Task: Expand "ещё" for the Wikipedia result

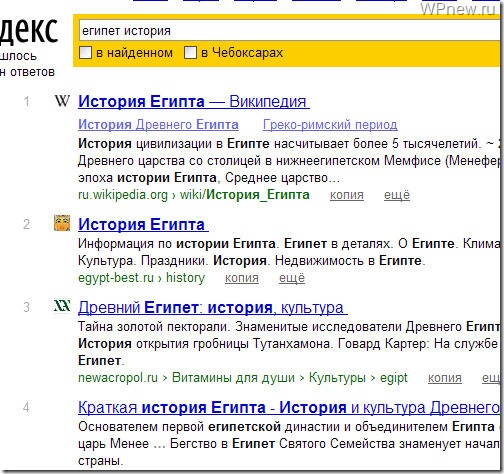Action: click(x=397, y=195)
